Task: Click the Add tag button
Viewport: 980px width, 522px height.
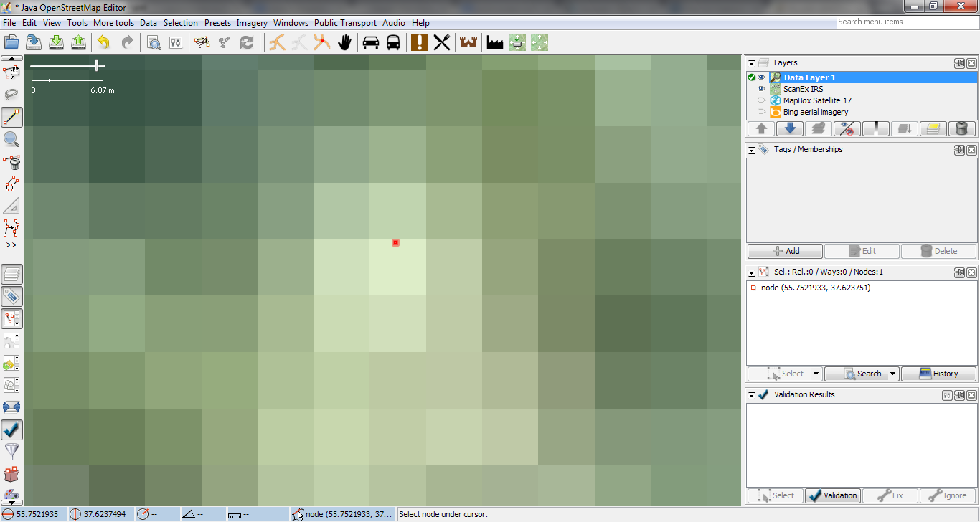Action: pos(785,251)
